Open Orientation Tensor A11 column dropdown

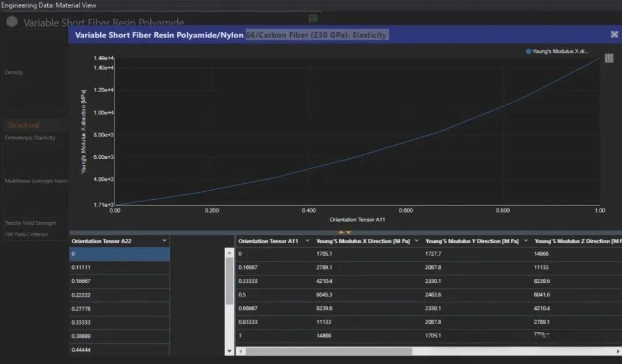(x=307, y=241)
